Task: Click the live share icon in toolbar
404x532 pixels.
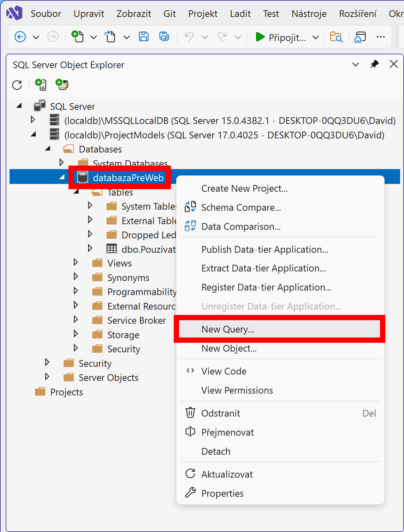Action: [360, 37]
